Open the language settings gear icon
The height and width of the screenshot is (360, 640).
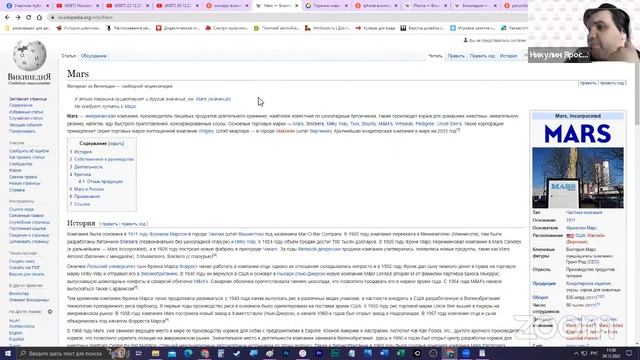point(50,312)
